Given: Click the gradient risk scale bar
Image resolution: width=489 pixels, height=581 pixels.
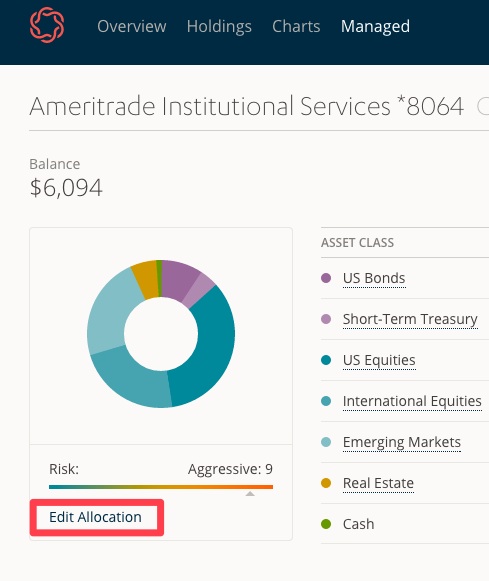Looking at the screenshot, I should click(x=161, y=487).
